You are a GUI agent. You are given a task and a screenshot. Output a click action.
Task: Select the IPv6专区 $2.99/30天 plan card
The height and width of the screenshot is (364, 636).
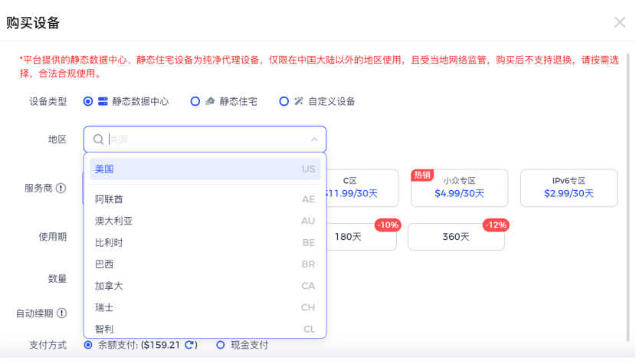pos(569,188)
